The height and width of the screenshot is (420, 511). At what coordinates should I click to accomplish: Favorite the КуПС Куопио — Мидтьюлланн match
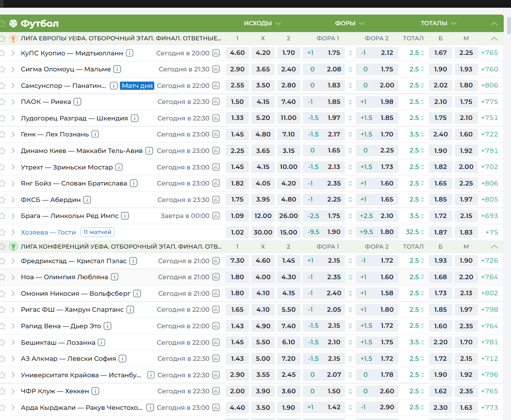(x=2, y=53)
